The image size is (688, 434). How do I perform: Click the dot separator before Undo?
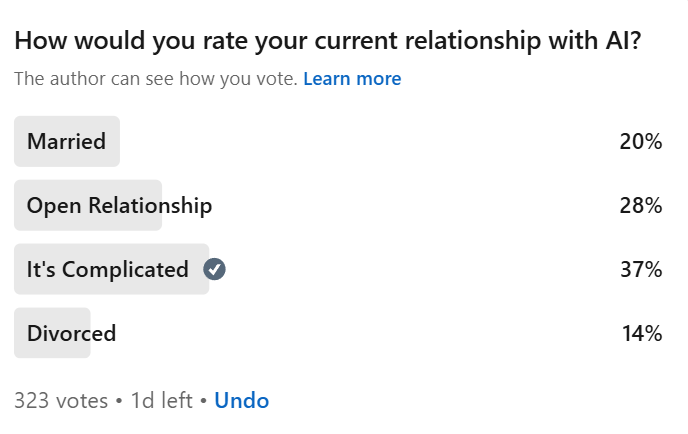coord(203,401)
